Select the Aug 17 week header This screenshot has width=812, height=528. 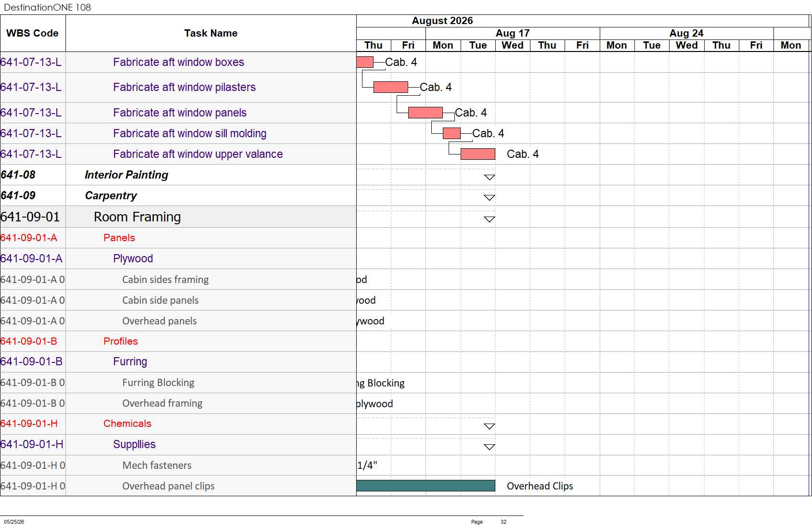click(x=513, y=33)
